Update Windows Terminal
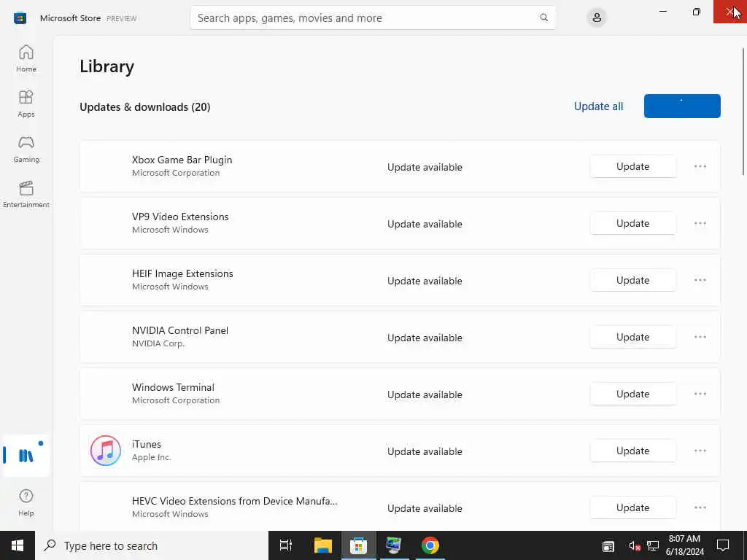The image size is (747, 560). (632, 394)
